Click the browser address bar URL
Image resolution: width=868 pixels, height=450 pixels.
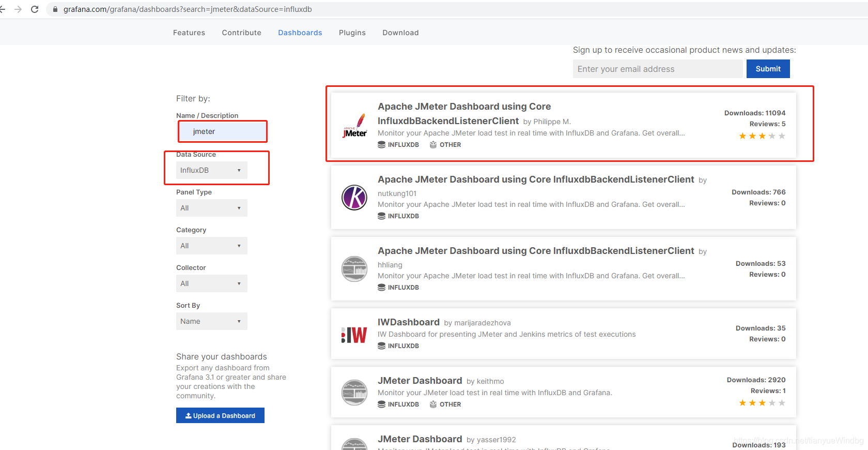[188, 9]
